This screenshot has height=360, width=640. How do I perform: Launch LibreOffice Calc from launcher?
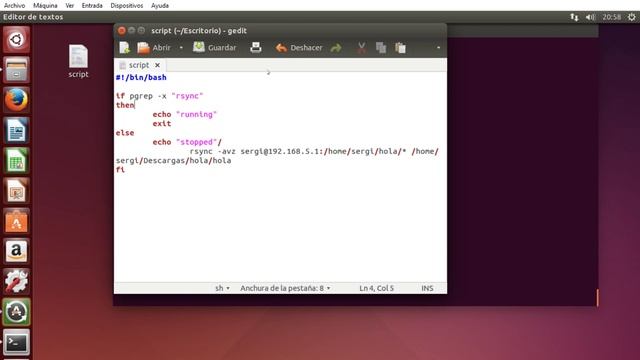tap(16, 160)
